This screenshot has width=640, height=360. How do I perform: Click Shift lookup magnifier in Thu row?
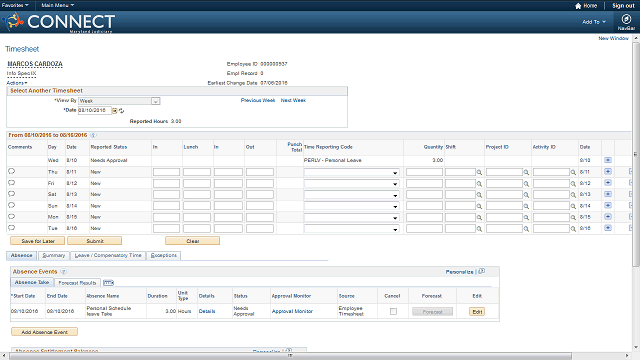coord(479,173)
